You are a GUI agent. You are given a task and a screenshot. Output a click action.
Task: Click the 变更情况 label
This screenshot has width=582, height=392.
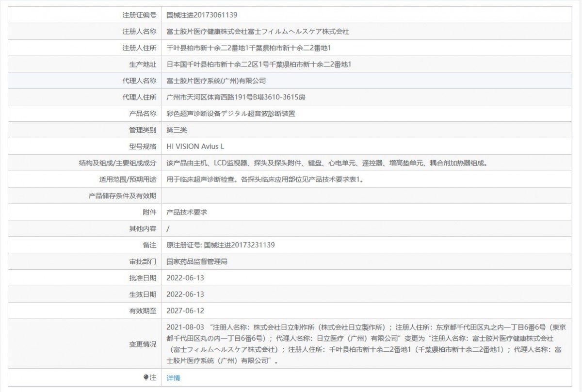143,344
